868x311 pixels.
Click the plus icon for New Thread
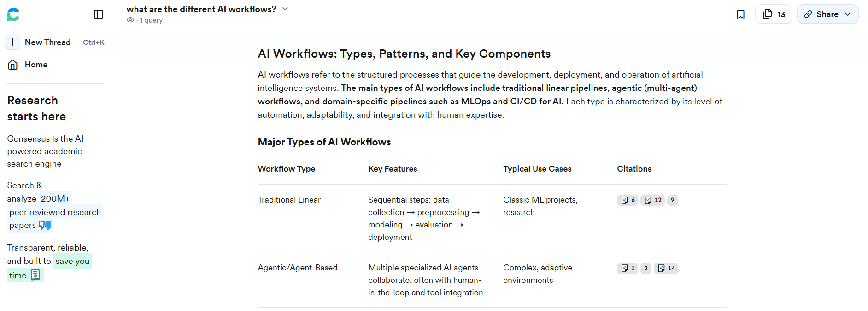12,42
